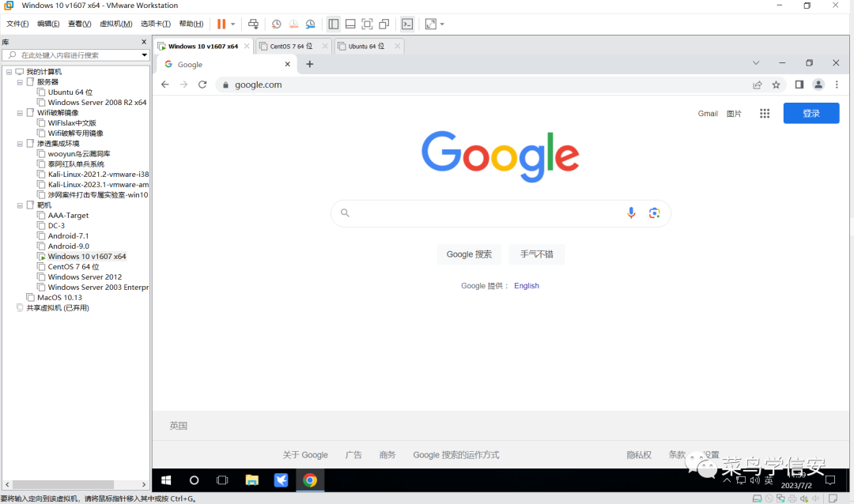Screen dimensions: 854x504
Task: Select MacOS 10.13 in the library
Action: pyautogui.click(x=59, y=297)
